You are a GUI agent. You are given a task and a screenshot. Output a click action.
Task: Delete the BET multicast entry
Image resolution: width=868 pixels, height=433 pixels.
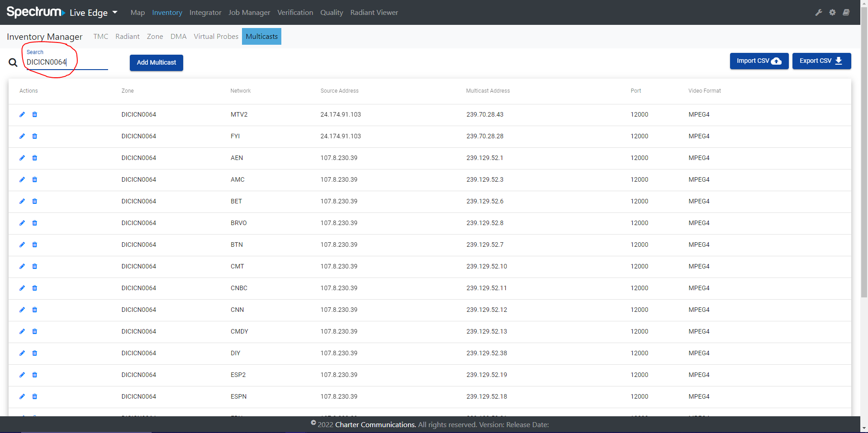[x=35, y=201]
